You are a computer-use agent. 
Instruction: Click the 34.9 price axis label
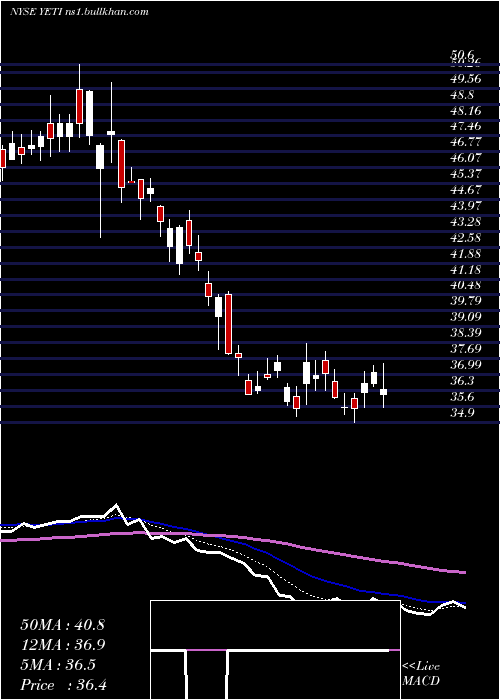pos(463,412)
